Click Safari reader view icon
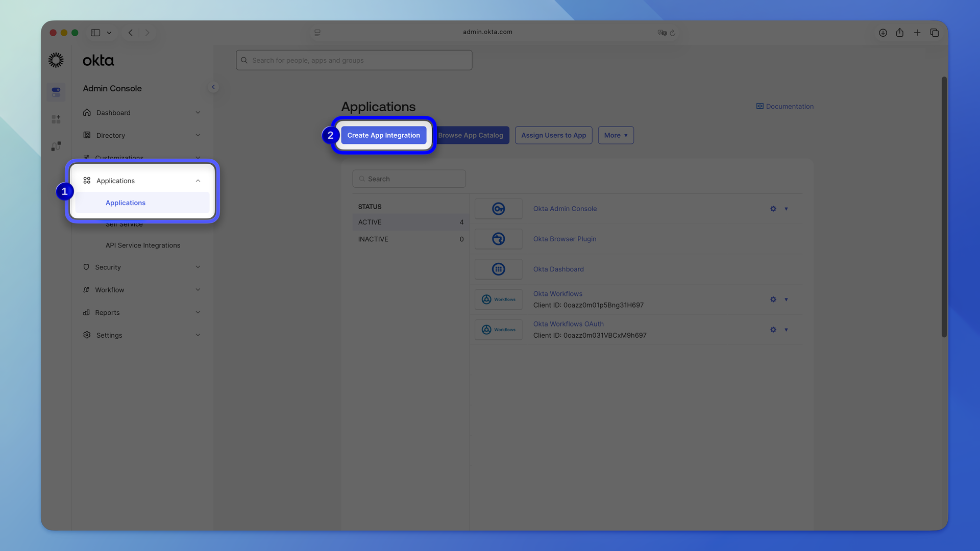The width and height of the screenshot is (980, 551). point(317,33)
